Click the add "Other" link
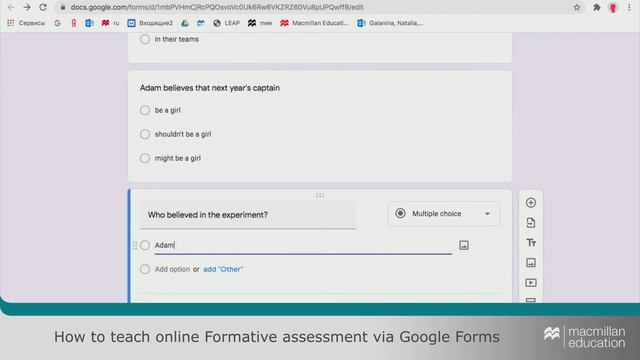The width and height of the screenshot is (640, 360). click(223, 269)
